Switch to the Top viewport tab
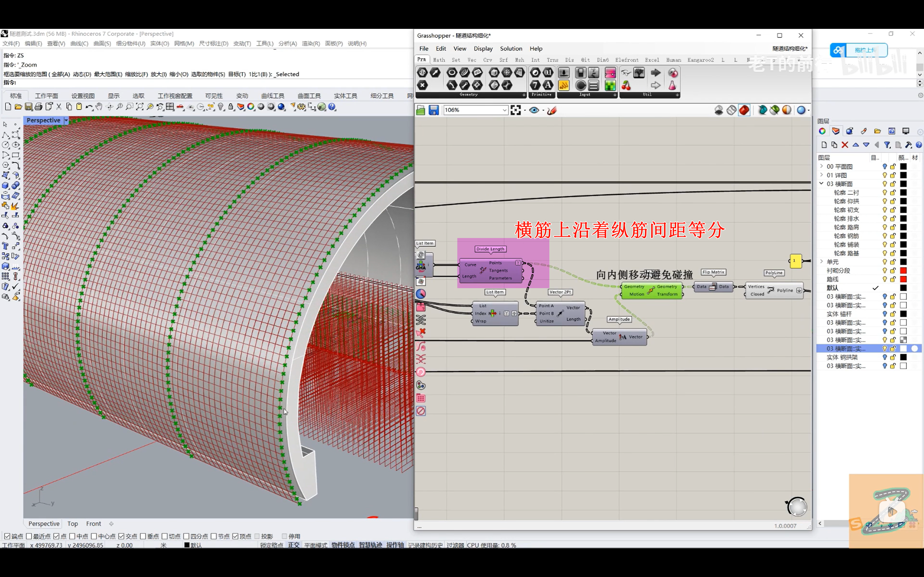This screenshot has width=924, height=577. 72,524
